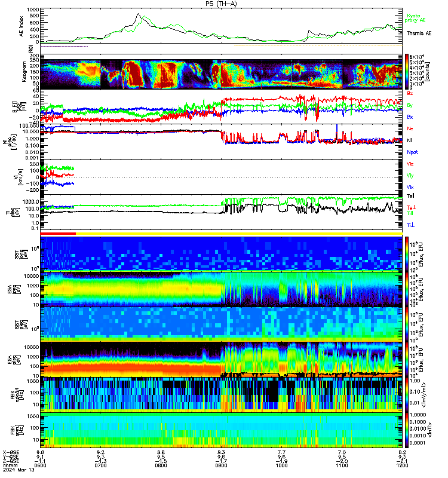The width and height of the screenshot is (448, 478).
Task: Select the green Viy legend label
Action: (x=410, y=176)
